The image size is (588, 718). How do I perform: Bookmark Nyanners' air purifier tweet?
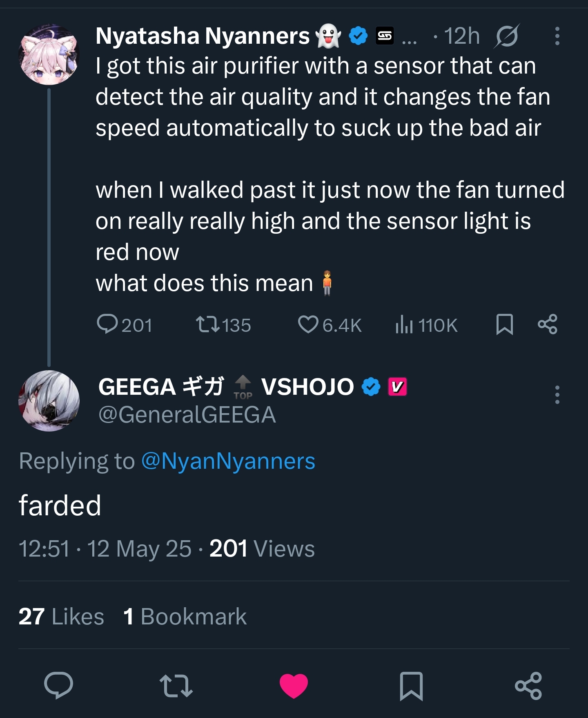tap(504, 324)
